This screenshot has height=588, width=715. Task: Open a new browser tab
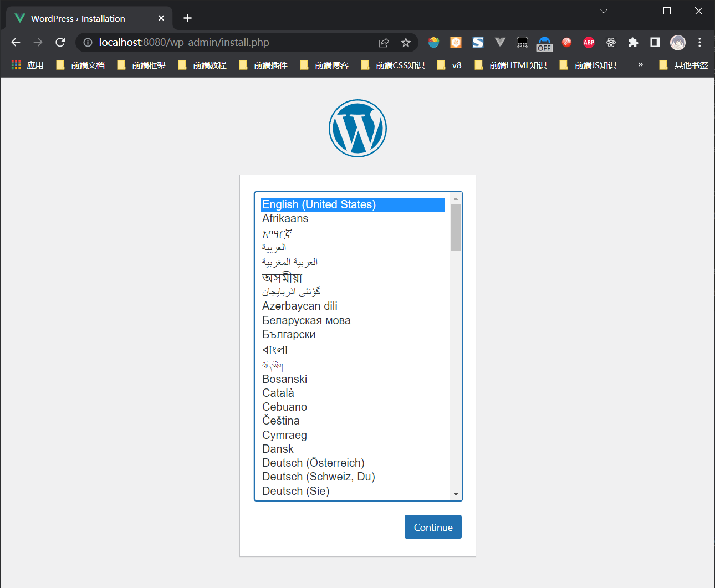pyautogui.click(x=188, y=18)
